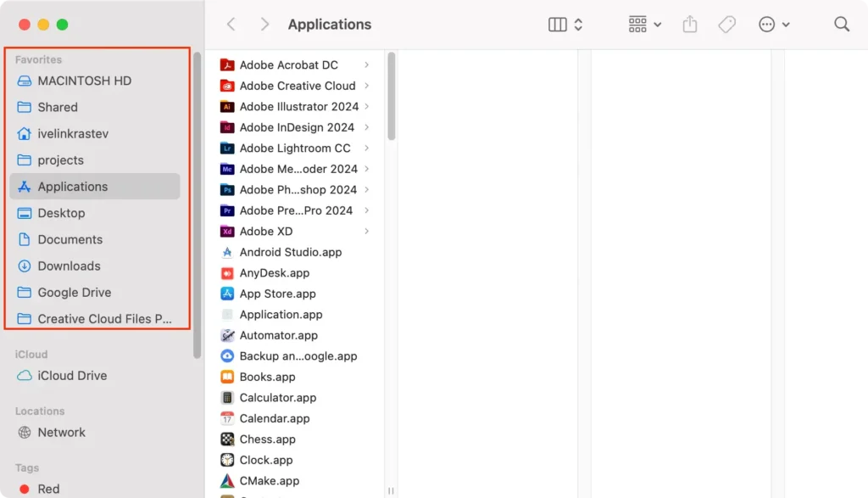Click the Tags icon in the toolbar
868x498 pixels.
(x=726, y=24)
